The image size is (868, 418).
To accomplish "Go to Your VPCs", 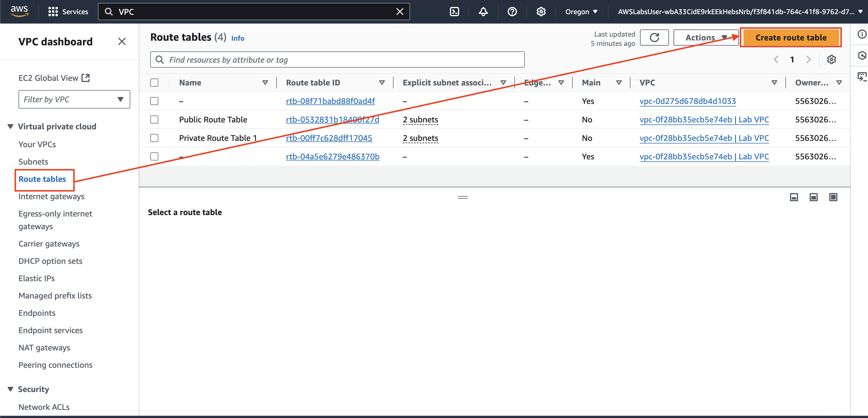I will pos(37,144).
